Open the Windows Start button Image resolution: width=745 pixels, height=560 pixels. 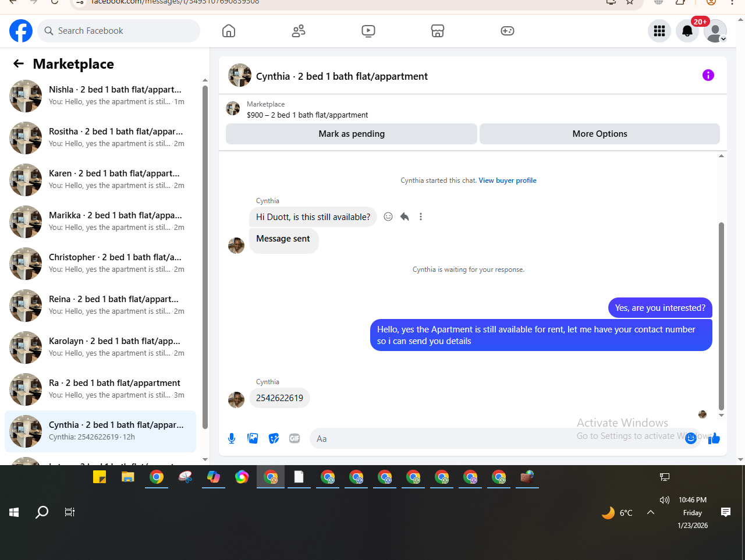pos(14,512)
